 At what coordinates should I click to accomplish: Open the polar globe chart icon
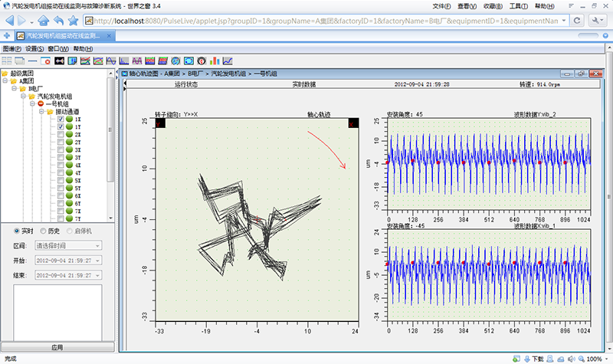point(175,61)
